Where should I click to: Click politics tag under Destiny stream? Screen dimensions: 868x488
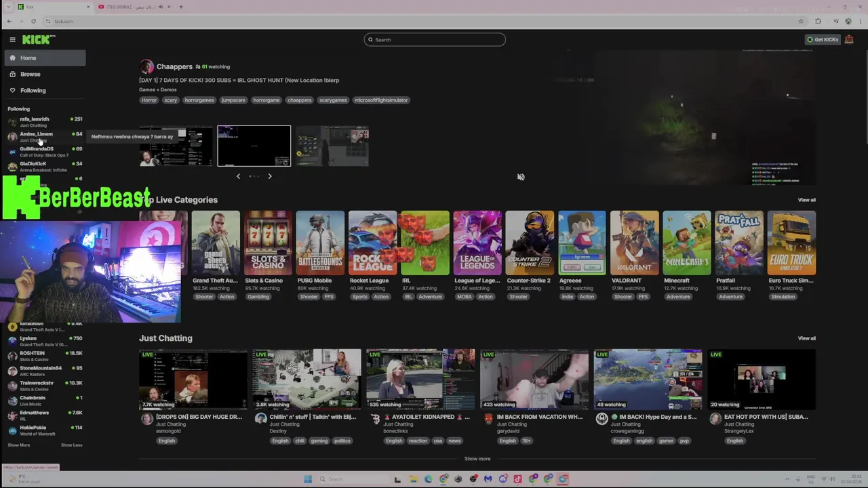pyautogui.click(x=342, y=441)
